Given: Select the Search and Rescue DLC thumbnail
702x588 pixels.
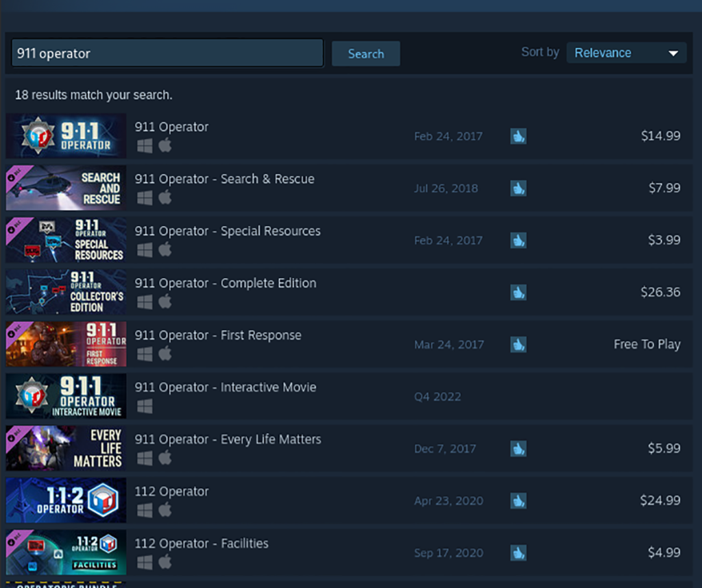Looking at the screenshot, I should click(66, 188).
